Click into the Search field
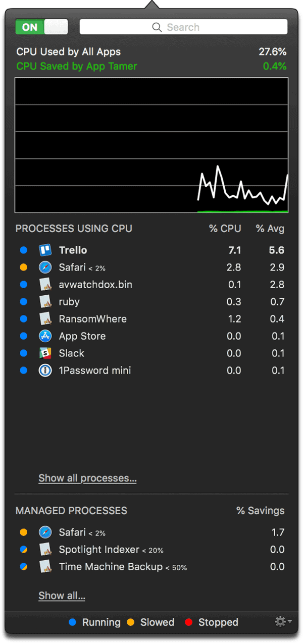The height and width of the screenshot is (644, 303). [x=183, y=27]
